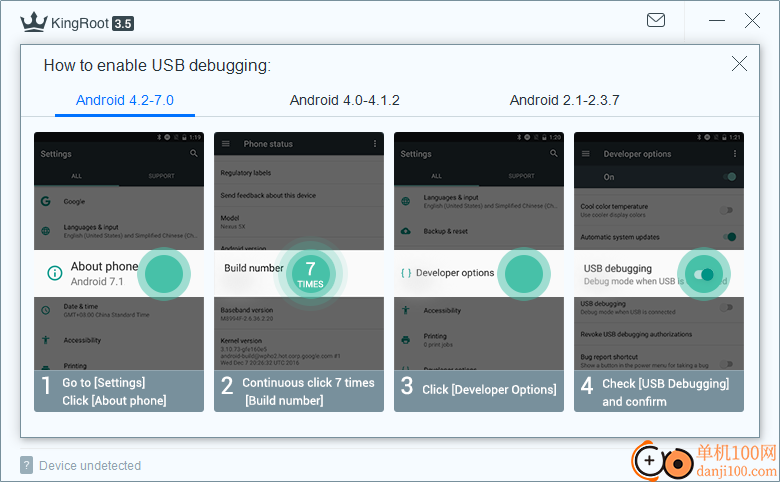Click the Developer options braces icon
Image resolution: width=780 pixels, height=482 pixels.
406,273
